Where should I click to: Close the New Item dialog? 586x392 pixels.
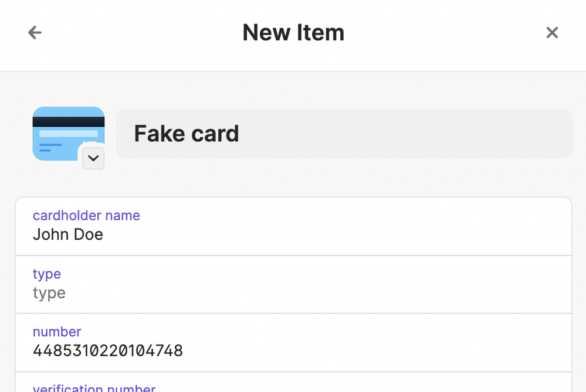coord(551,32)
